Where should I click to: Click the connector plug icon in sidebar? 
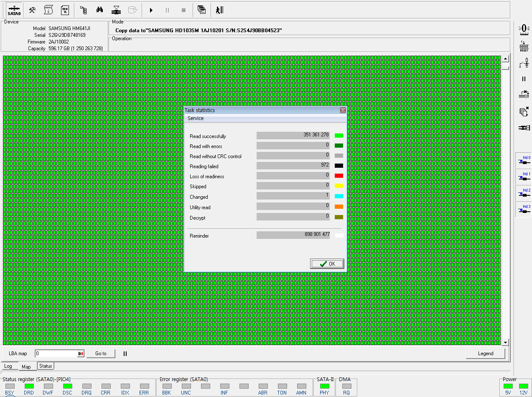(x=524, y=128)
